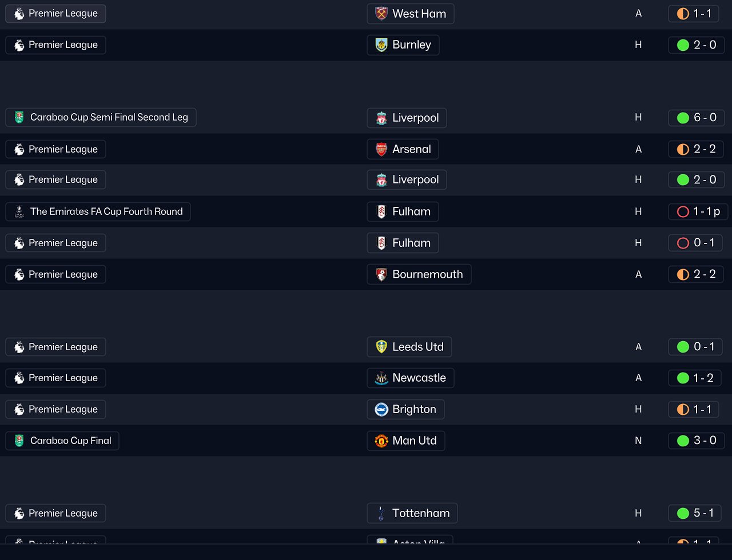Viewport: 732px width, 560px height.
Task: Click the Arsenal club crest icon
Action: tap(381, 150)
